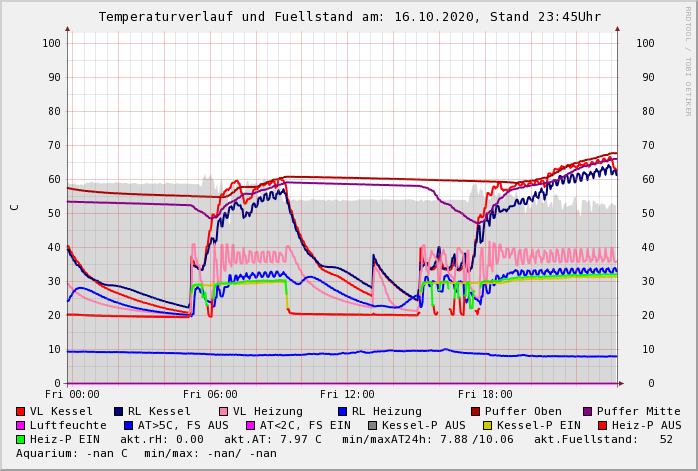
Task: Click the blue AT>5C, FS AUS swatch
Action: [129, 425]
